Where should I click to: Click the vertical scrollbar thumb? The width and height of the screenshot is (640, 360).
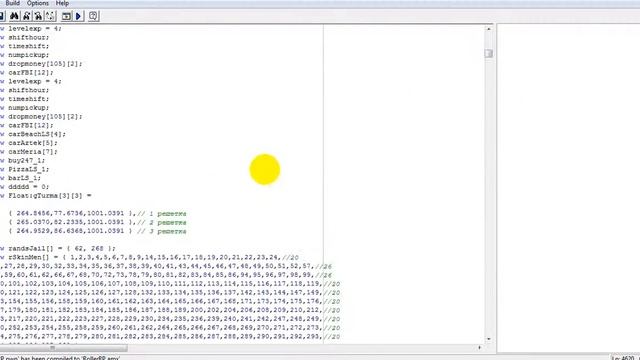(x=489, y=53)
